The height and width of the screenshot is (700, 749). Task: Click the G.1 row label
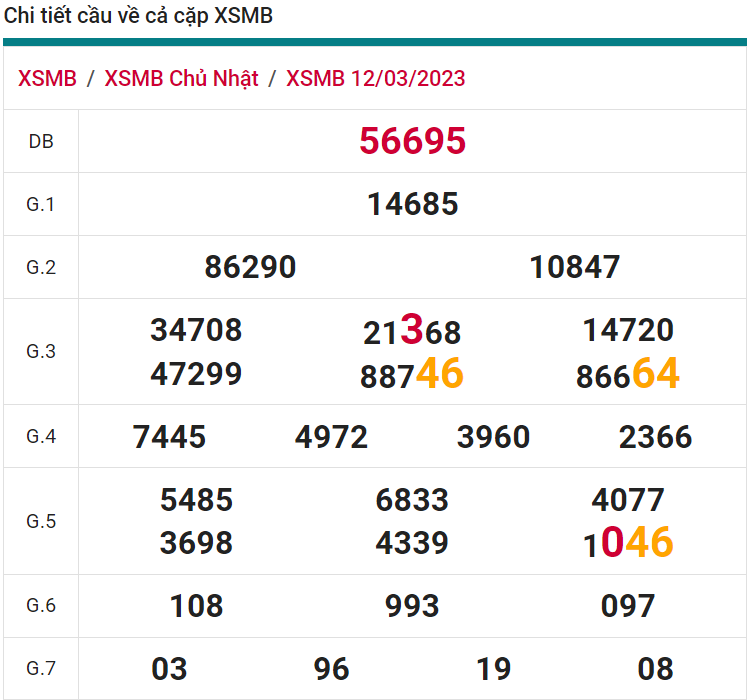[x=41, y=205]
